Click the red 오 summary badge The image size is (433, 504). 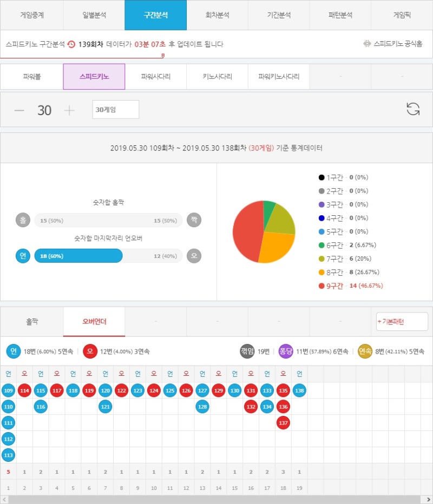(x=90, y=351)
